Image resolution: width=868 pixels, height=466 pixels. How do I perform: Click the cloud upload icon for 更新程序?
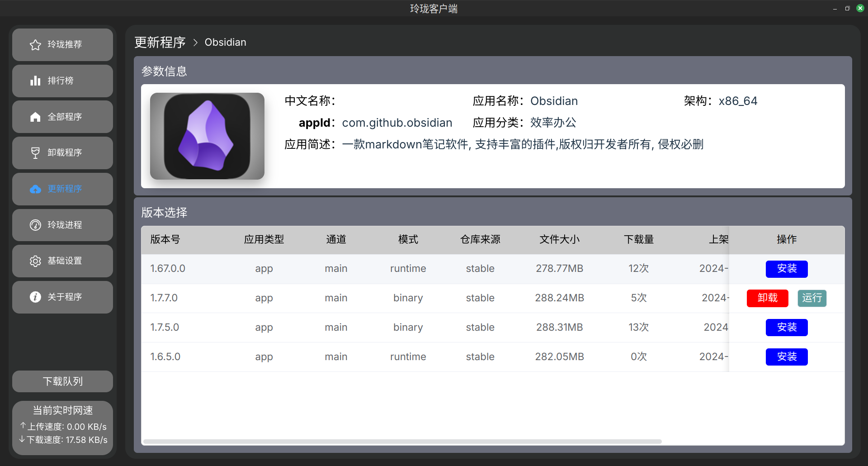pos(35,189)
